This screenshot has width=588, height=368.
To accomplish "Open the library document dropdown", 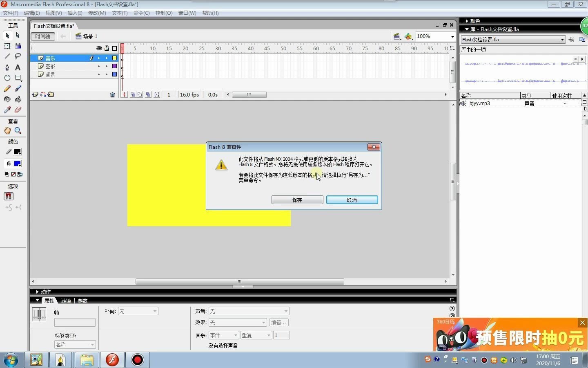I will (562, 40).
